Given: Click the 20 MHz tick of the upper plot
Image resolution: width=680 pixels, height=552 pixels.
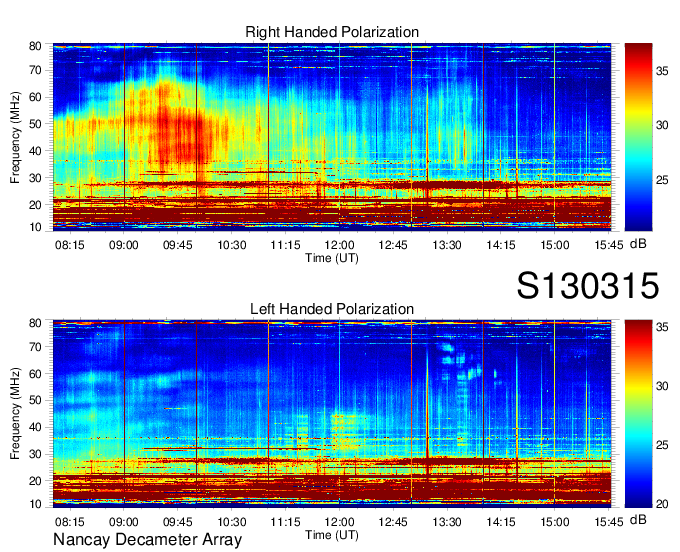Looking at the screenshot, I should (35, 205).
